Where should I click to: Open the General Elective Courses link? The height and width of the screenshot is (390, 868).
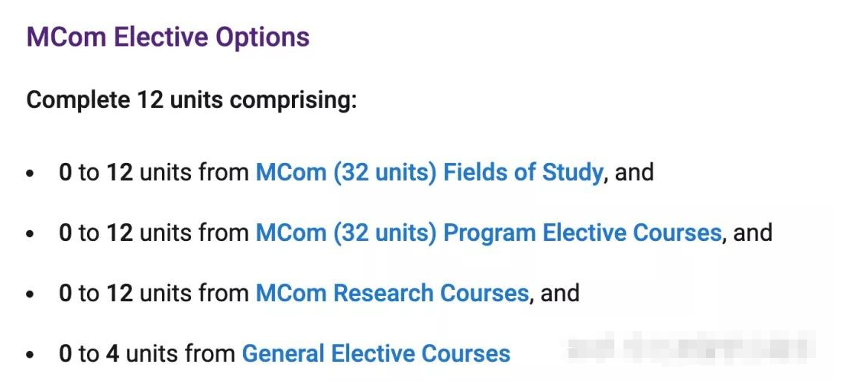pos(376,353)
